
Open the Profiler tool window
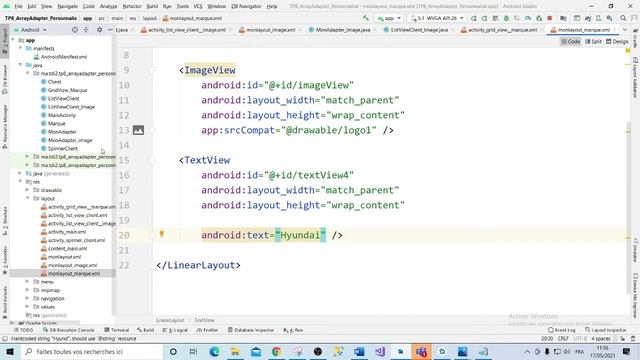click(x=207, y=330)
